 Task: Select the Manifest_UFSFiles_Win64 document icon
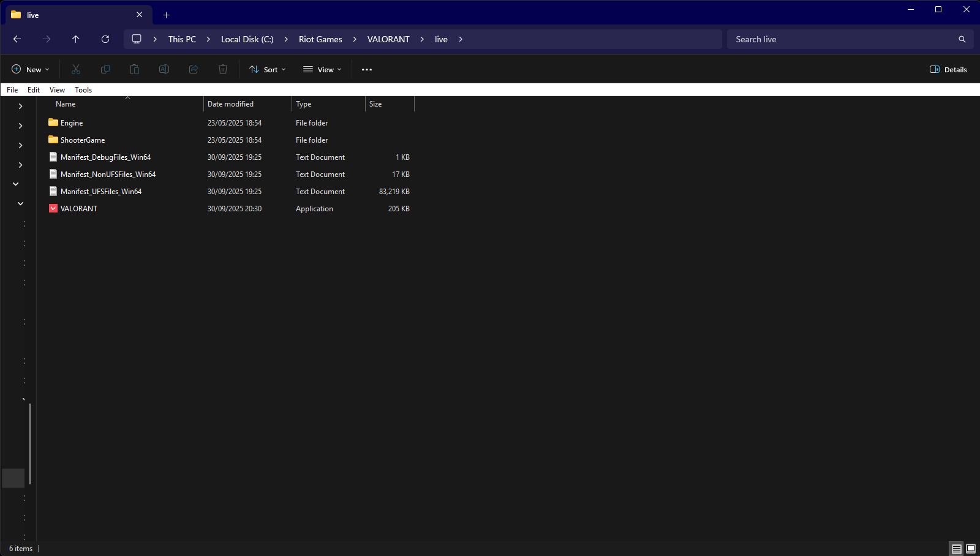point(53,191)
